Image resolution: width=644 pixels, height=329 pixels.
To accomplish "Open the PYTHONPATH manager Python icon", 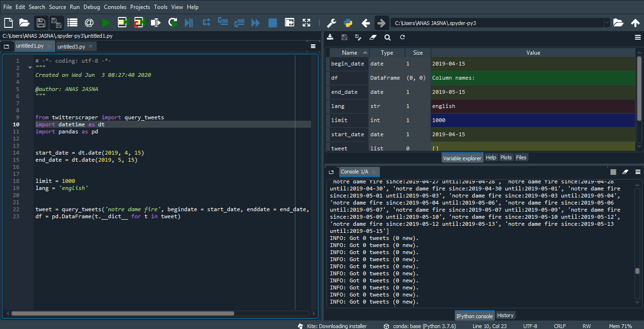I will point(348,23).
